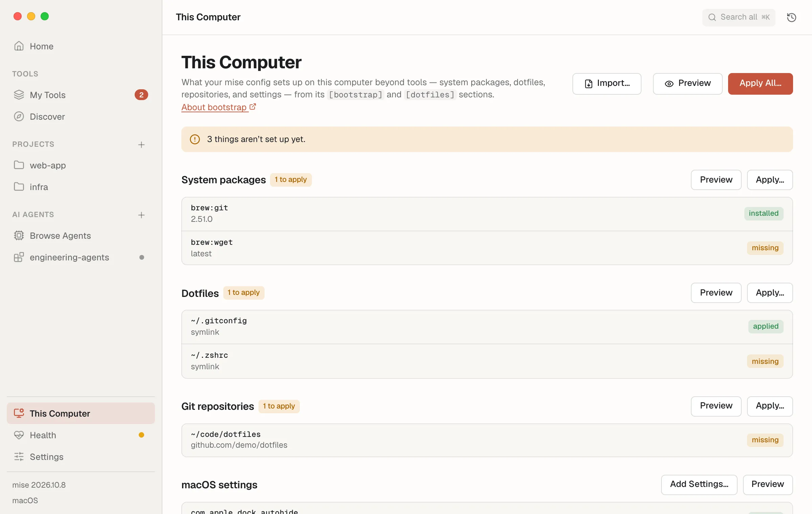Viewport: 812px width, 514px height.
Task: Select the brew:wget package row
Action: 487,248
